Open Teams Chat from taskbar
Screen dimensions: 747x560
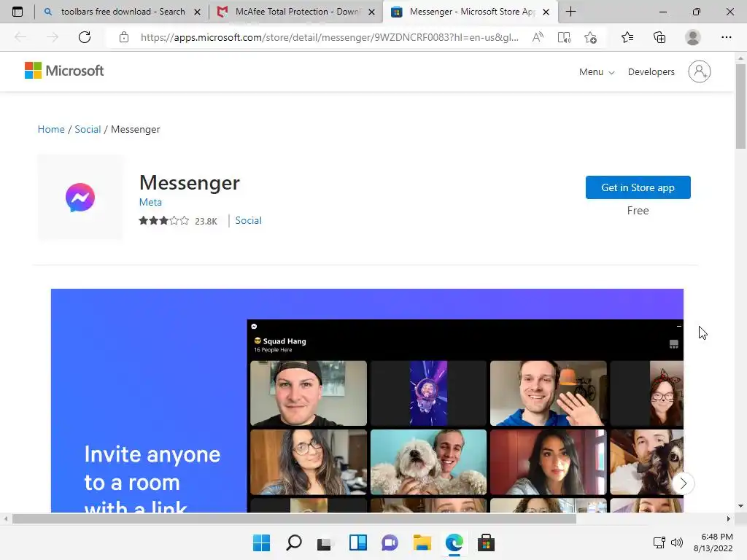[390, 542]
